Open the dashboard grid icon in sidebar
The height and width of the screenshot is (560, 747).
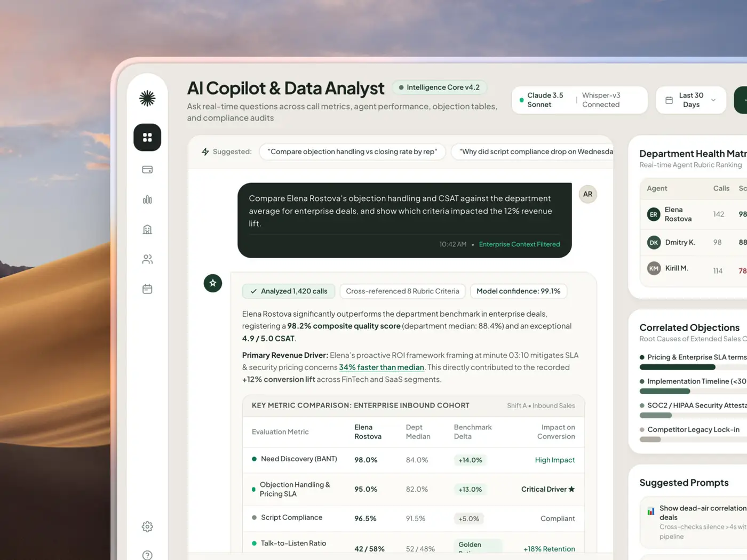pyautogui.click(x=147, y=138)
